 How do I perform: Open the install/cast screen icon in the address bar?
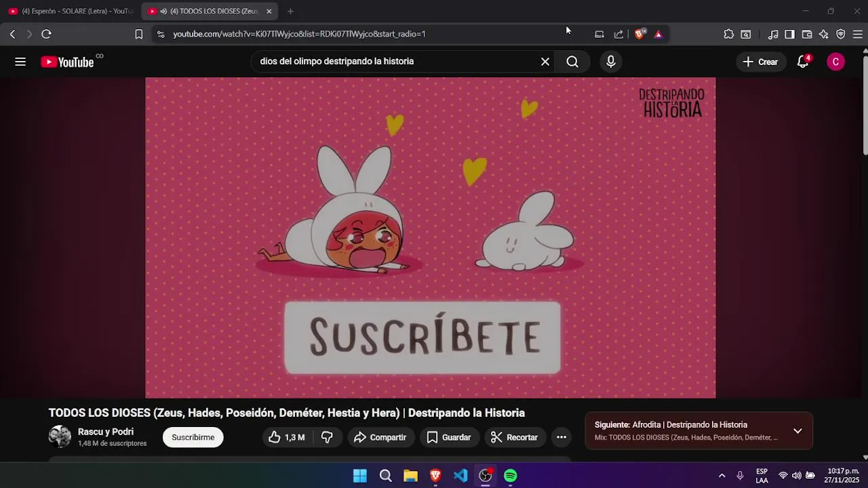click(x=599, y=34)
